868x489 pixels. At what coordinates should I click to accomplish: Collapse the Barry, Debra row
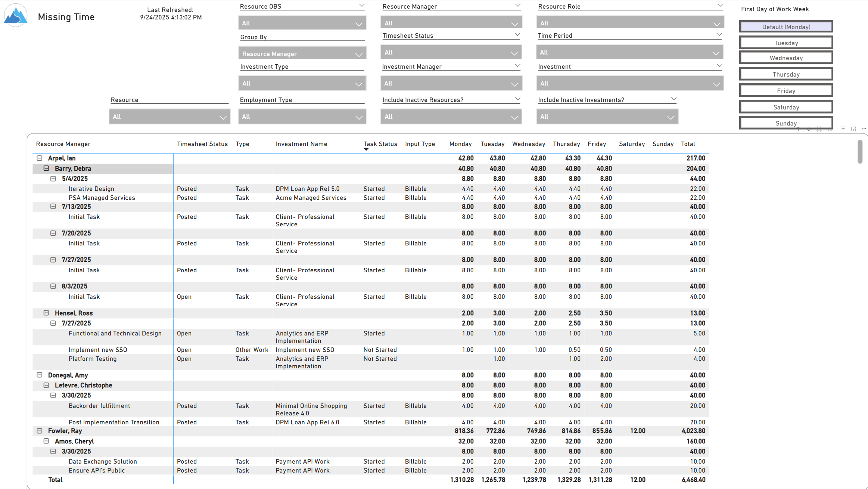pos(46,168)
